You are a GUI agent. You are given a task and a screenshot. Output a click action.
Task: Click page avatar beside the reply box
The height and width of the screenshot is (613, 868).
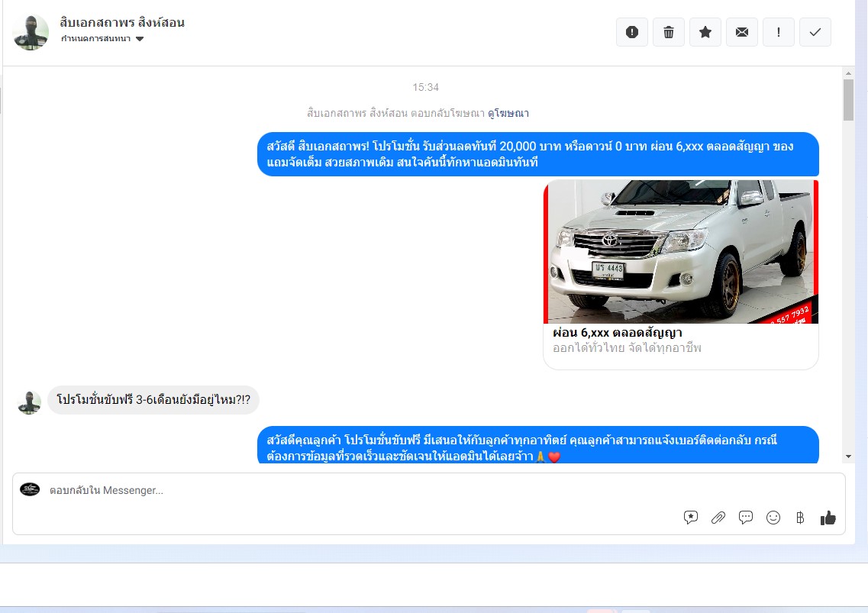30,489
